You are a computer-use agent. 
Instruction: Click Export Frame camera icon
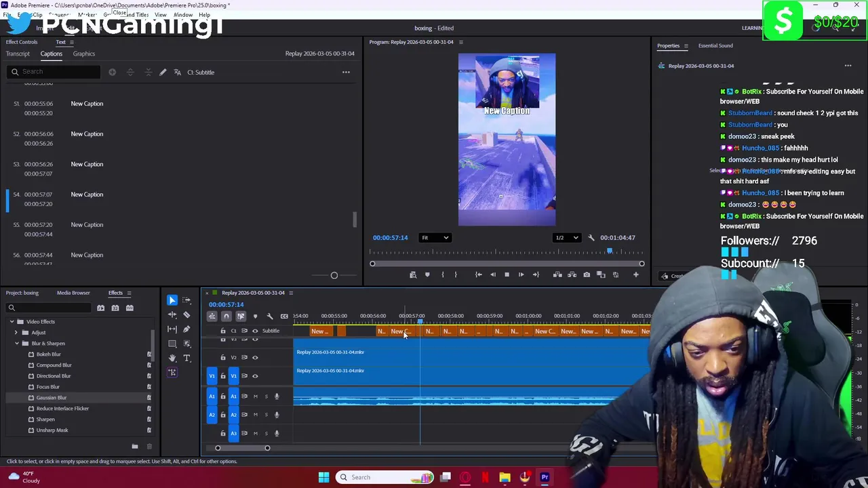(x=587, y=274)
